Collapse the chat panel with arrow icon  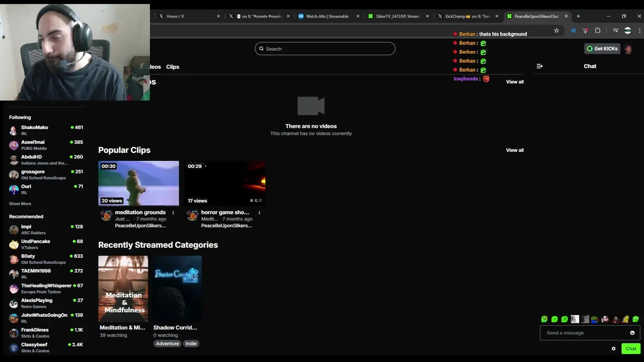coord(539,66)
